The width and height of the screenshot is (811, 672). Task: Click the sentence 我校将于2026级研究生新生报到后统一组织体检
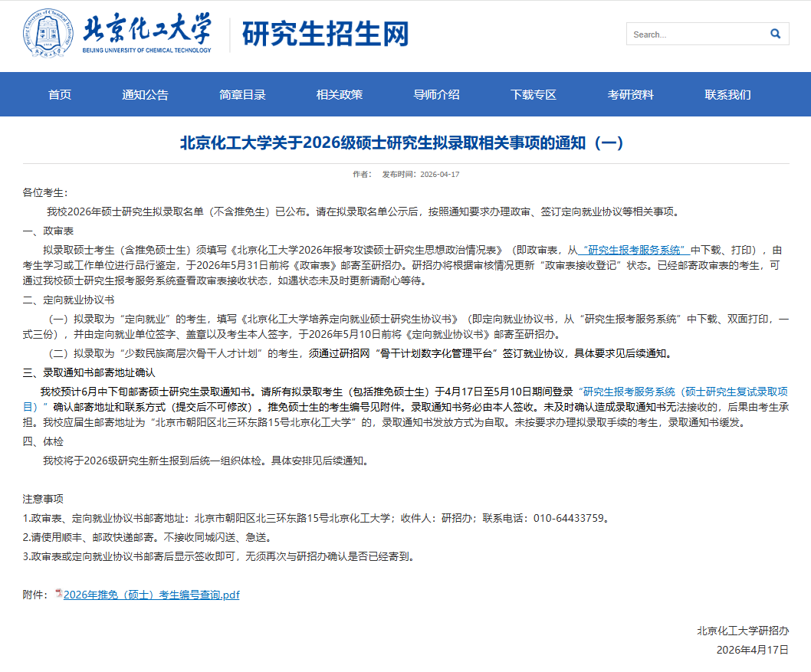point(207,461)
